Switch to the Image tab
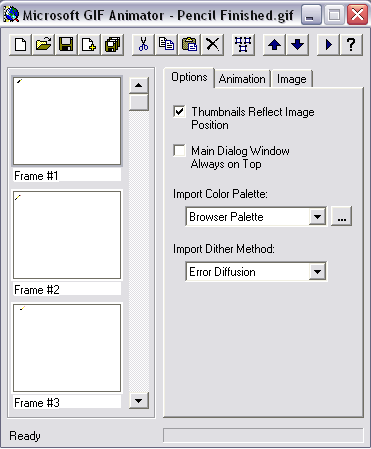 [292, 79]
